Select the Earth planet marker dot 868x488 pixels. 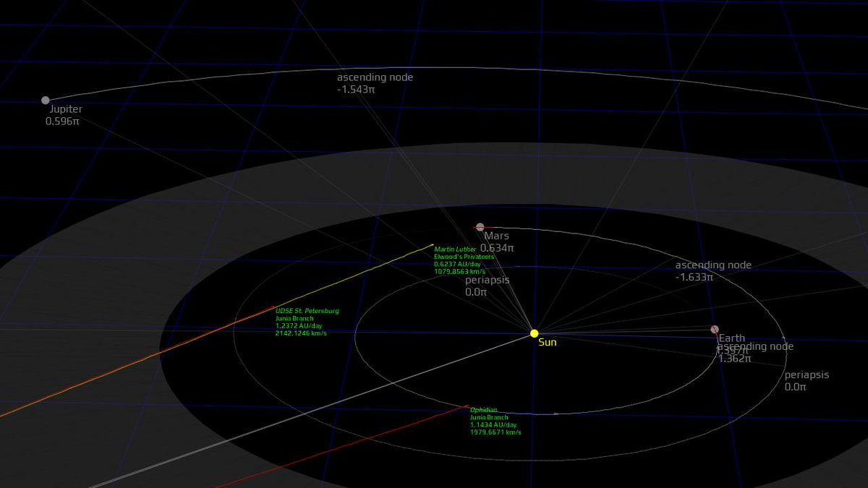click(x=715, y=330)
